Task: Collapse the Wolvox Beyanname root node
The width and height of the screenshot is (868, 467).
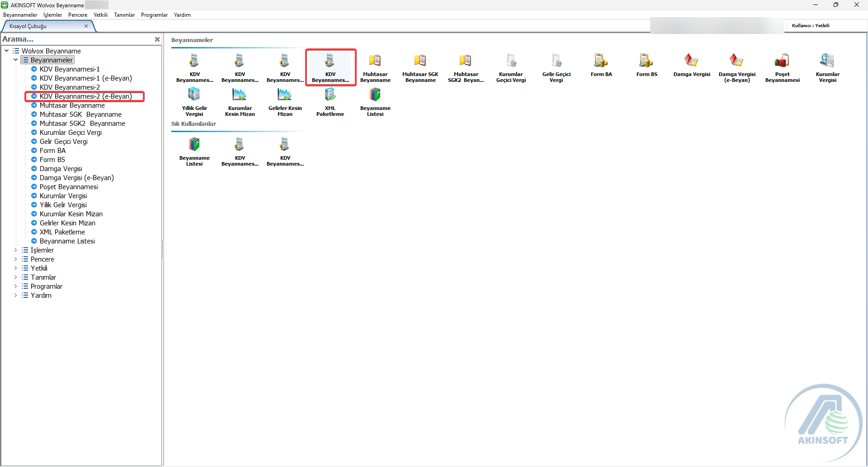Action: coord(6,51)
